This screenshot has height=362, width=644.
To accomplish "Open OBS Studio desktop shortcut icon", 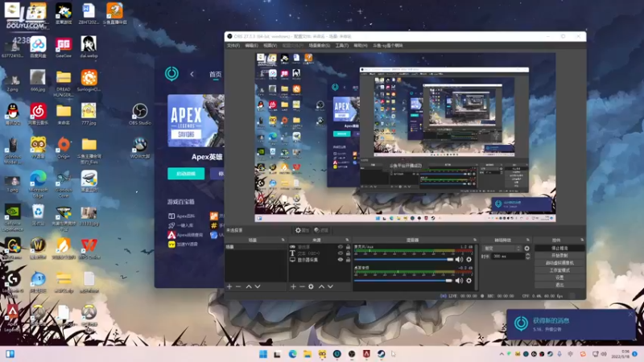I will [139, 114].
